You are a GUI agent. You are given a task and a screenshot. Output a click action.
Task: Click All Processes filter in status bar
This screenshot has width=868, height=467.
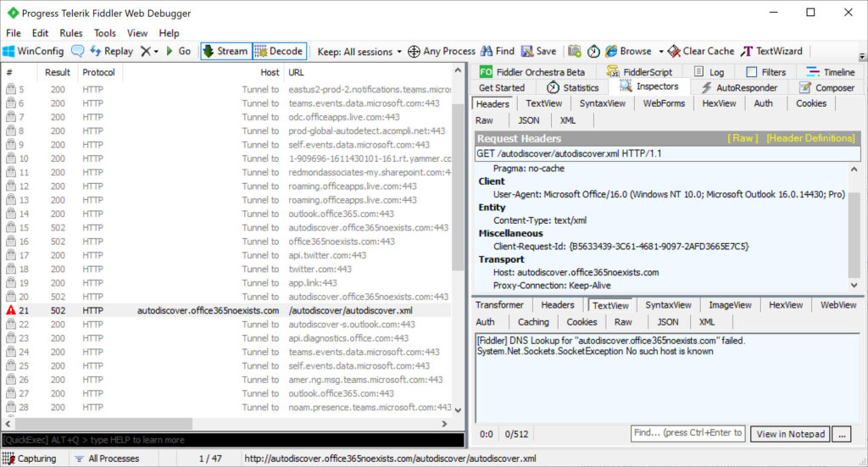point(107,459)
